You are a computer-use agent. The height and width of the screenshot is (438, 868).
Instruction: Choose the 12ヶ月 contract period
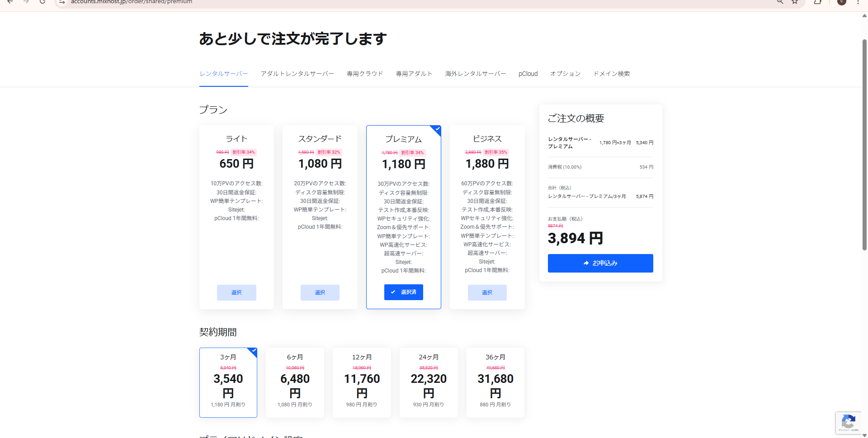click(362, 382)
